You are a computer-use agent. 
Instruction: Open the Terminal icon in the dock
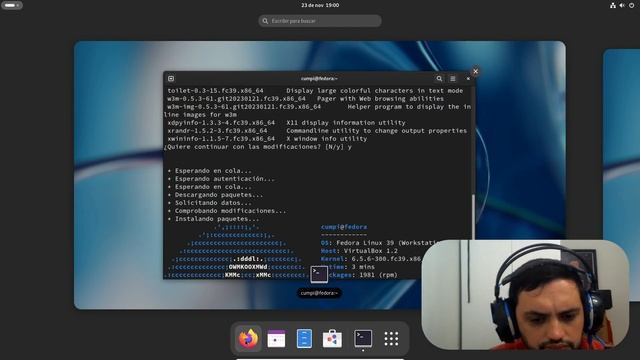coord(363,338)
